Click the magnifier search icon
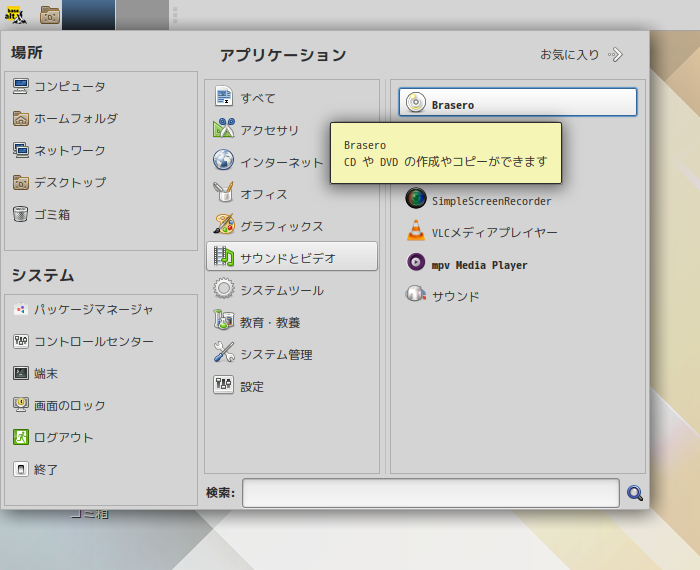 [635, 493]
